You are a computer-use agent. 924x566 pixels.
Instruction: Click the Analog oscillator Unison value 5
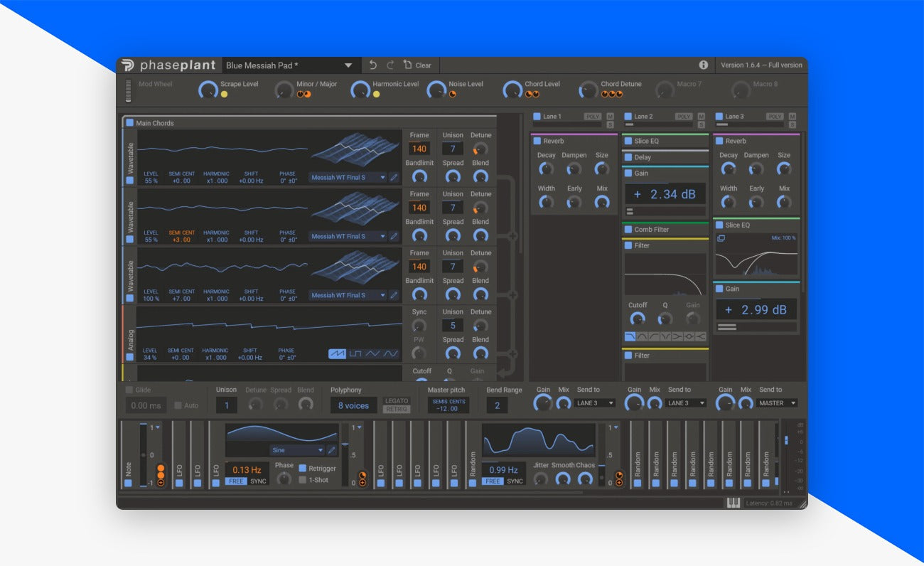pos(453,326)
